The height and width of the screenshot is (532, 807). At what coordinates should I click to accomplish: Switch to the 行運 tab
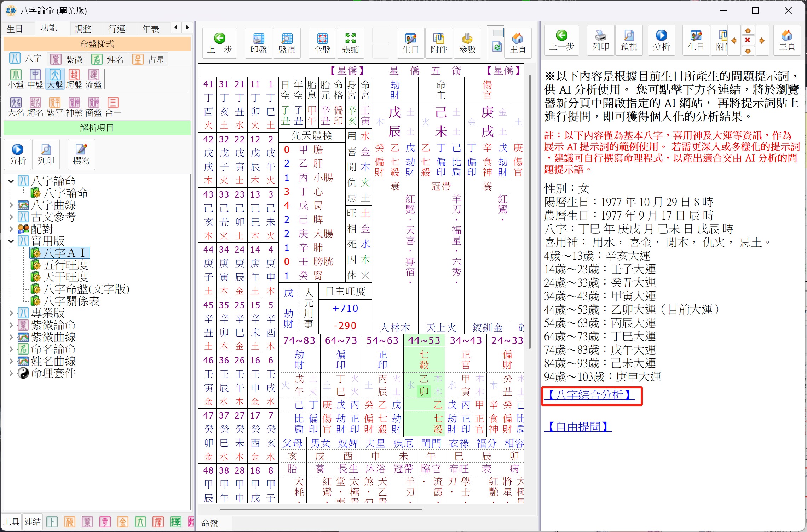117,29
